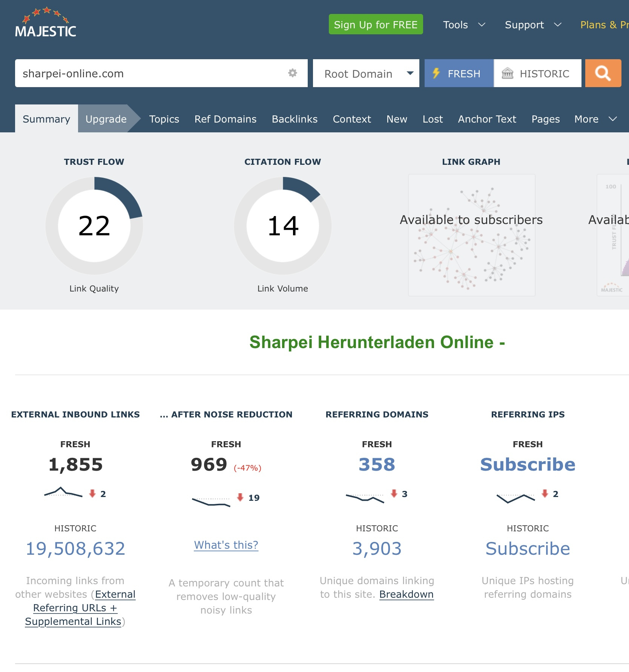629x672 pixels.
Task: Click fresh referring IPs Subscribe link
Action: [528, 464]
